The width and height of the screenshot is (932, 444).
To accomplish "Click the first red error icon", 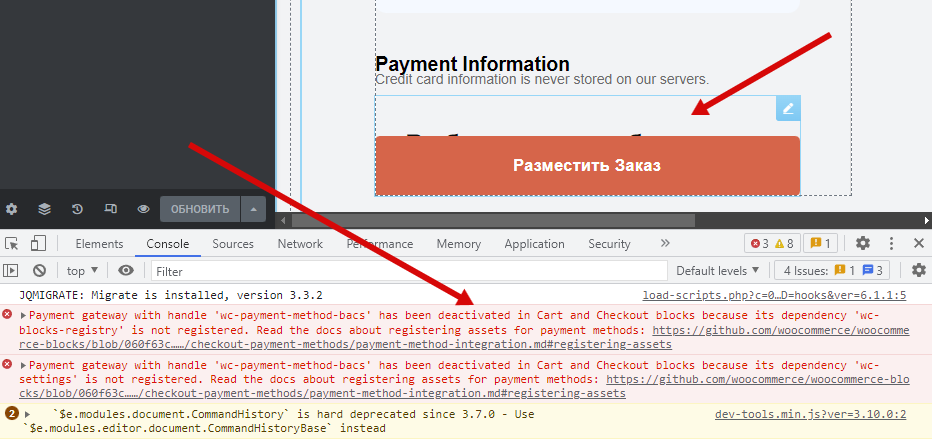I will [8, 315].
